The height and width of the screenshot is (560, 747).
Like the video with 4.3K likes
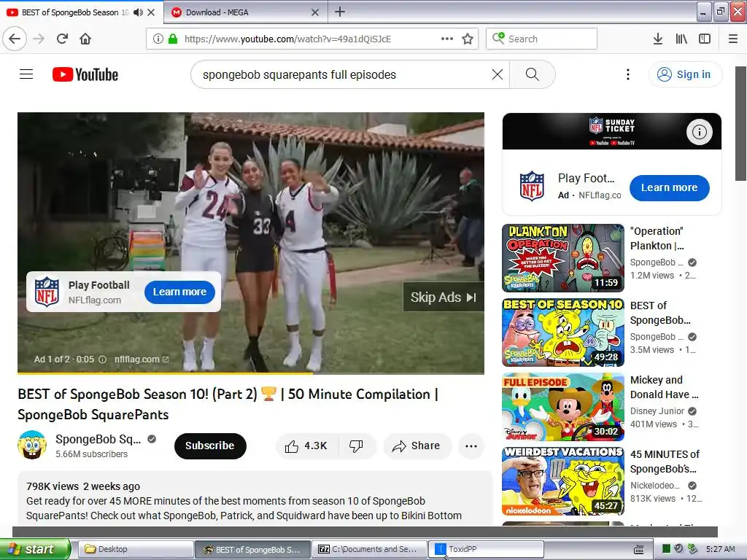click(306, 446)
